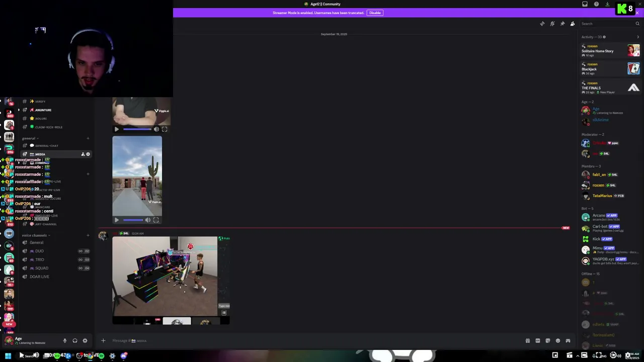The width and height of the screenshot is (644, 362).
Task: Toggle microphone mute
Action: [64, 341]
